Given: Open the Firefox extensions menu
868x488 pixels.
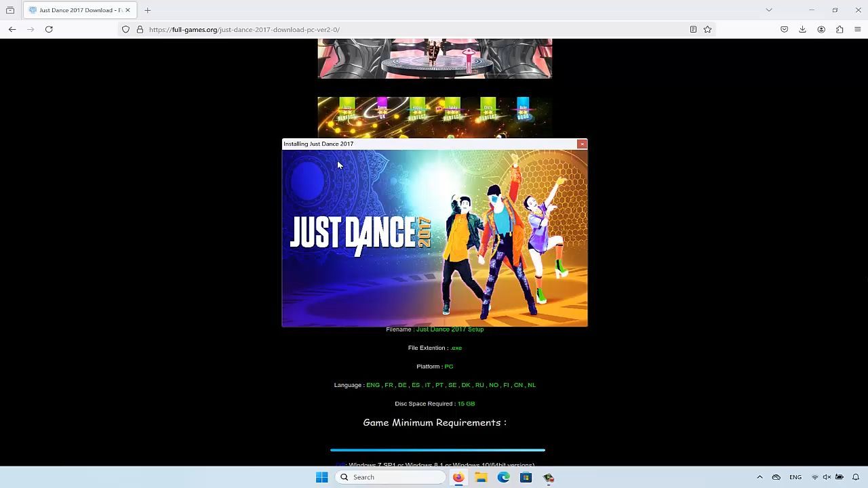Looking at the screenshot, I should point(840,29).
